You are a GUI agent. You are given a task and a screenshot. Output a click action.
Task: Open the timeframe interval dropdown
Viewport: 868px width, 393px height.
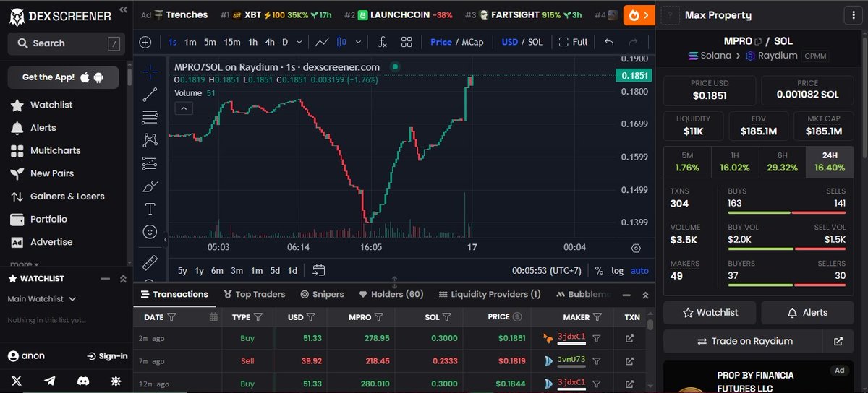[299, 42]
